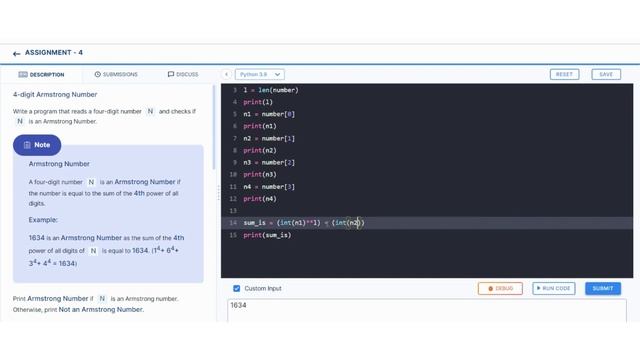Save the code with SAVE button

pyautogui.click(x=606, y=74)
